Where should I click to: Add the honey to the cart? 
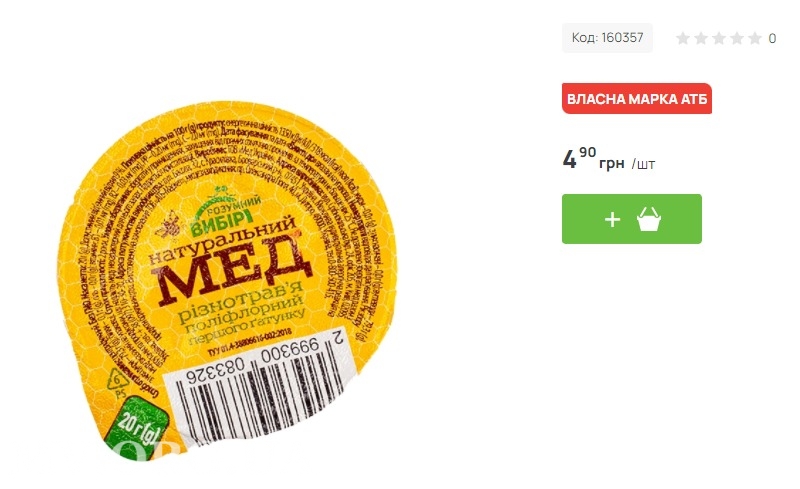tap(632, 219)
